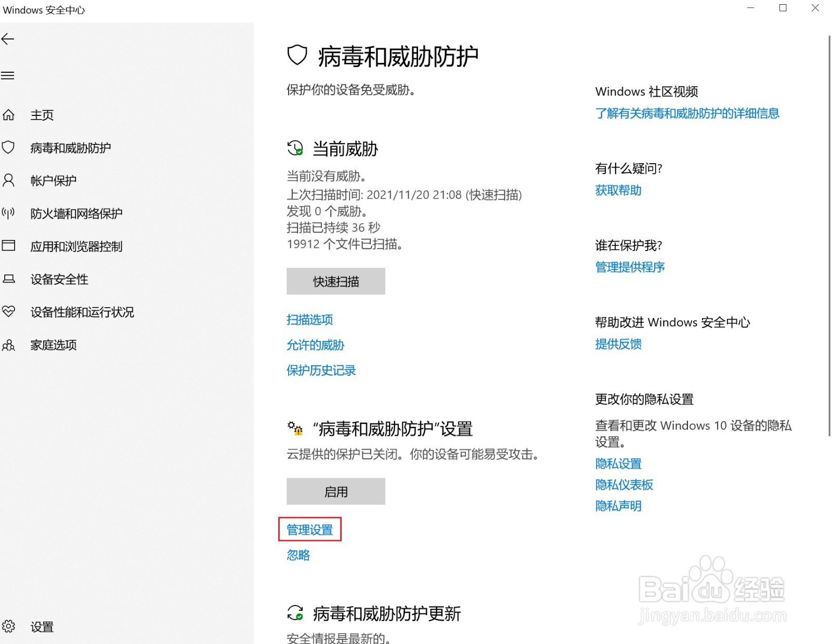Click the wireless icon for 防火墙和网络保护

[8, 213]
